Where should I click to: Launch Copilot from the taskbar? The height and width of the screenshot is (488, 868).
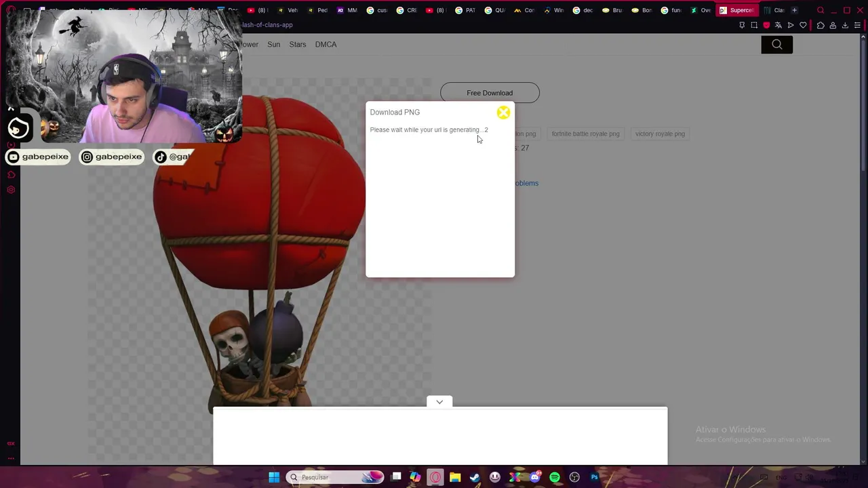(x=415, y=477)
